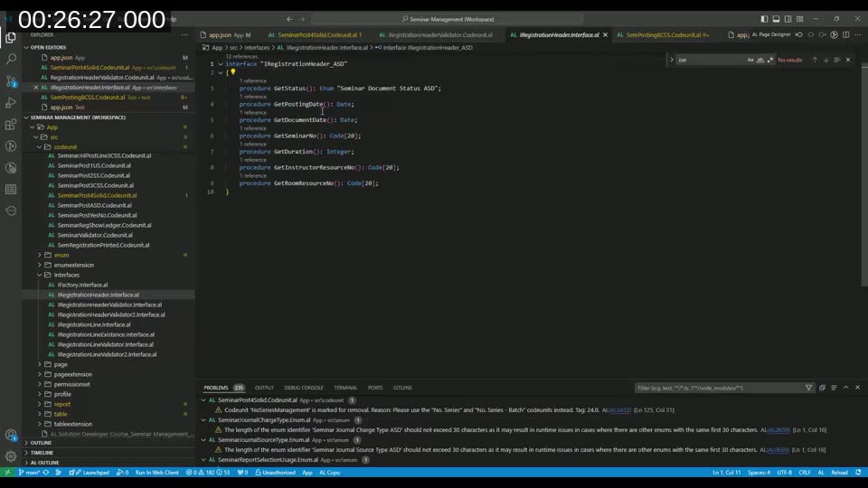Toggle Use Regular Expression in find widget

[x=770, y=60]
